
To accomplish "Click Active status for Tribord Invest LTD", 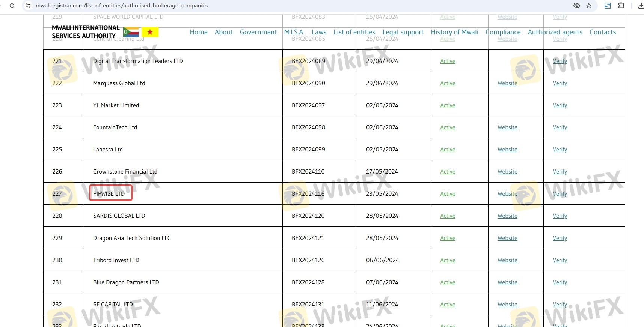I will point(448,260).
